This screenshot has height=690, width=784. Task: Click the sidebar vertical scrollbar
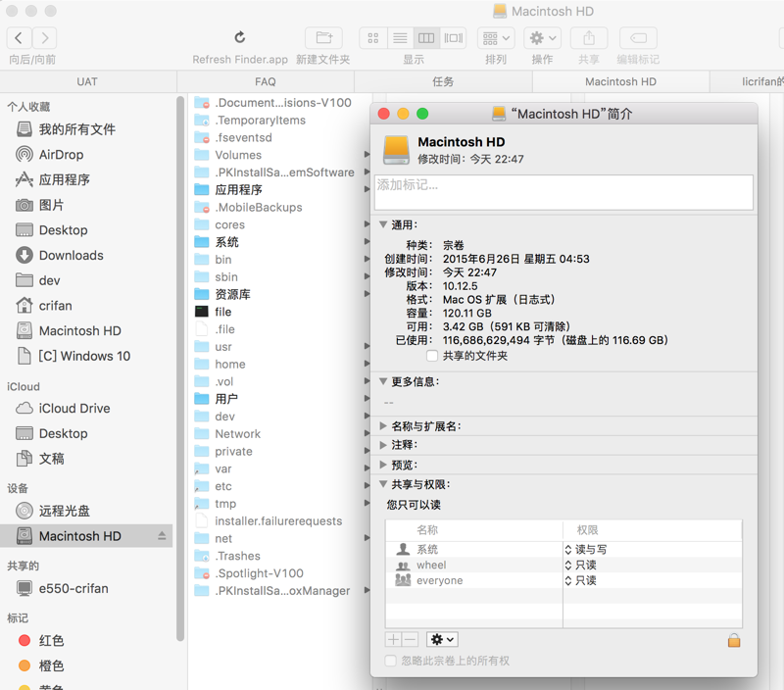[x=180, y=368]
